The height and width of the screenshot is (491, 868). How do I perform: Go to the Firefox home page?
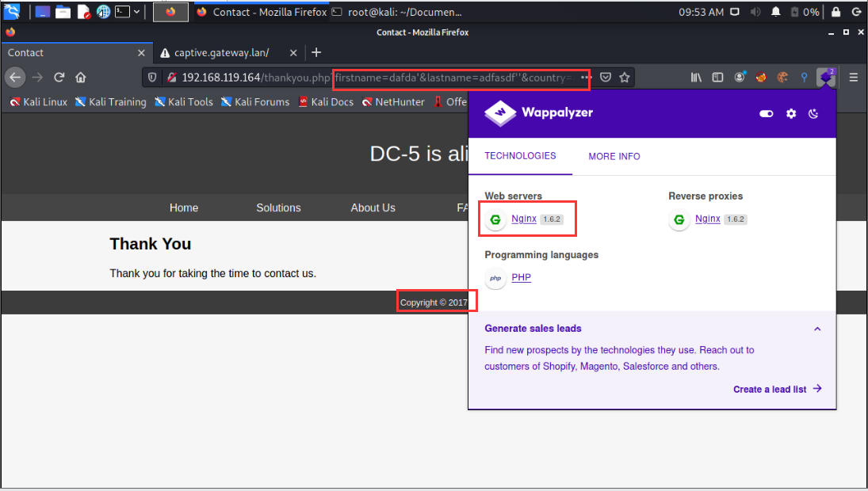81,78
